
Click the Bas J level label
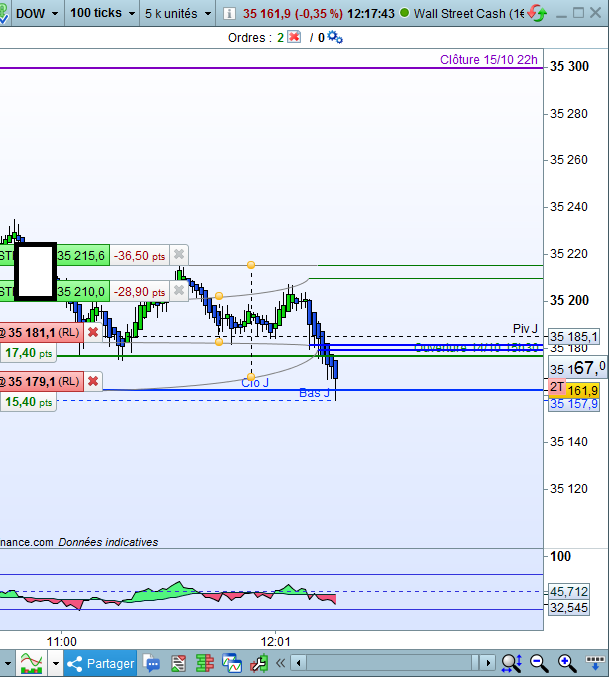[314, 392]
